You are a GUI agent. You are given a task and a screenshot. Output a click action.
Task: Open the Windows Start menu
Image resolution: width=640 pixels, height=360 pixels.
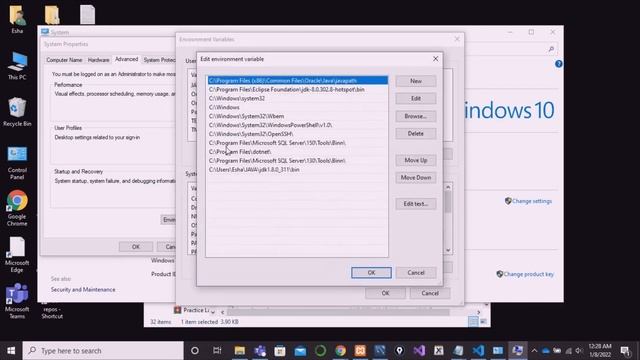pyautogui.click(x=11, y=351)
